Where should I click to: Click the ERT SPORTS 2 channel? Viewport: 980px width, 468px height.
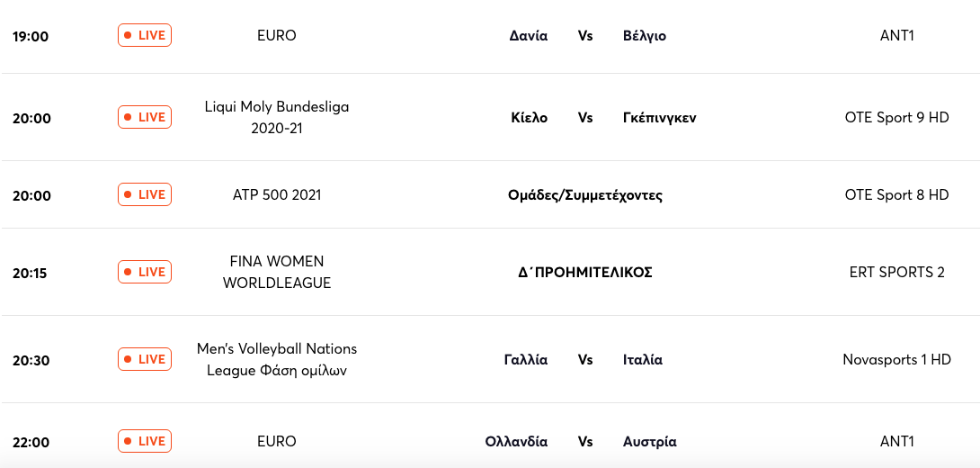(897, 272)
